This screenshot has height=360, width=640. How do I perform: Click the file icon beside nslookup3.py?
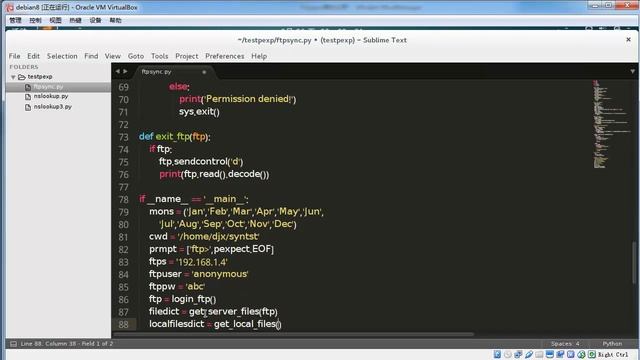pos(28,107)
